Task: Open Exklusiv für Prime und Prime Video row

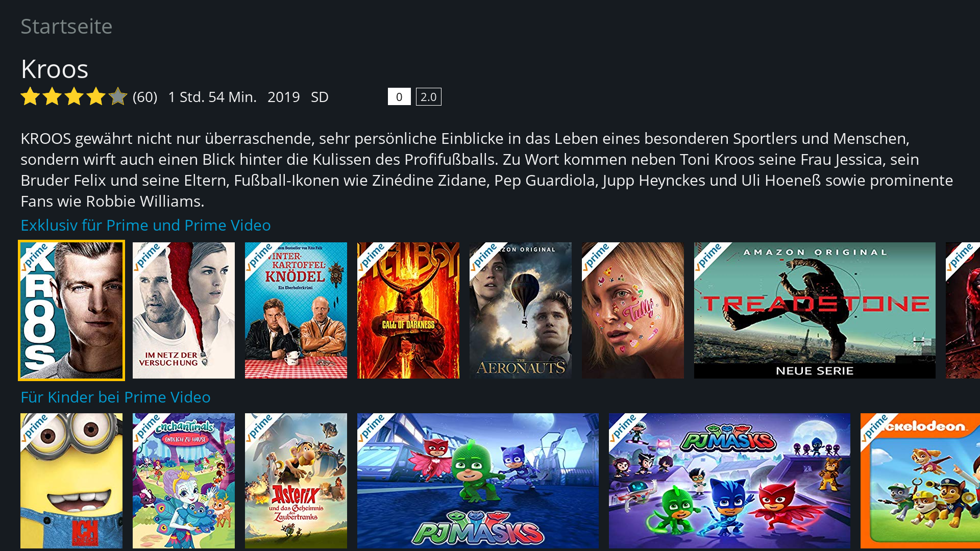Action: click(145, 225)
